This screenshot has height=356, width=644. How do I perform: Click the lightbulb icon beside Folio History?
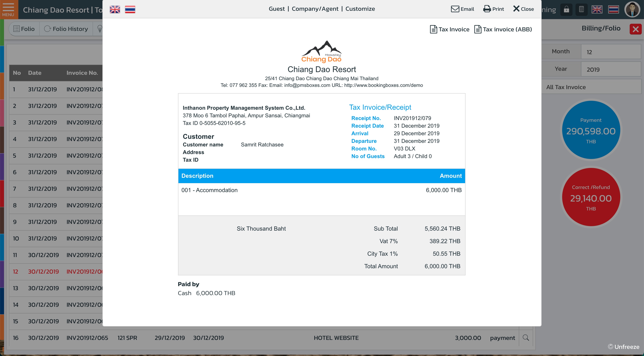100,29
